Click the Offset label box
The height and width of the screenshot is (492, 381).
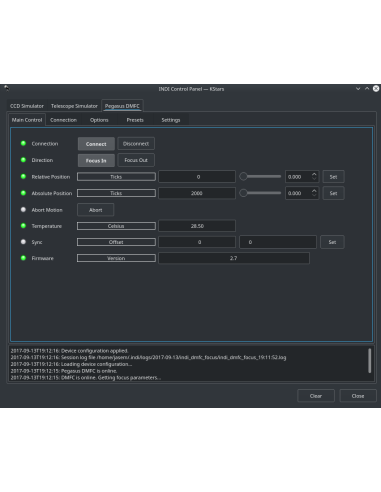click(x=116, y=242)
